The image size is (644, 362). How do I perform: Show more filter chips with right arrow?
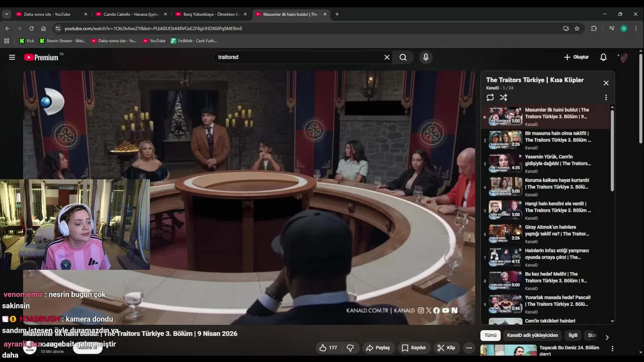pos(607,337)
